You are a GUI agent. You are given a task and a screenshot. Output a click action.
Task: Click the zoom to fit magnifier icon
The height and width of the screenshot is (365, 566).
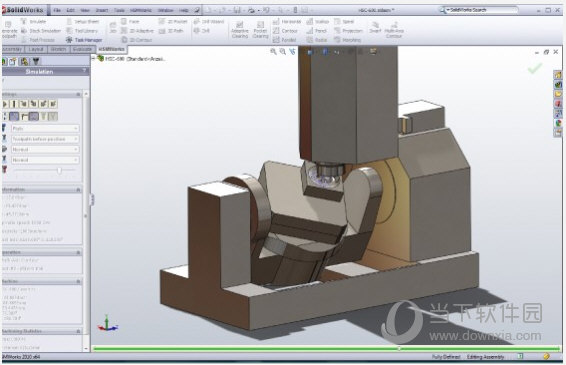point(273,52)
